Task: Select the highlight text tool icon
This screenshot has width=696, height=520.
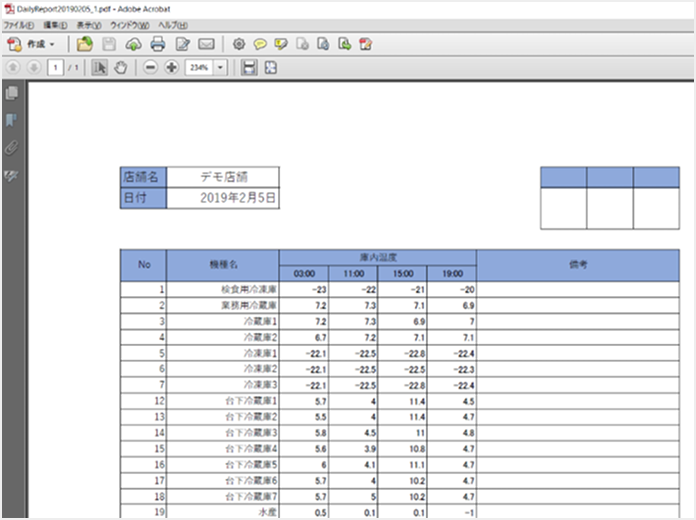Action: (281, 44)
